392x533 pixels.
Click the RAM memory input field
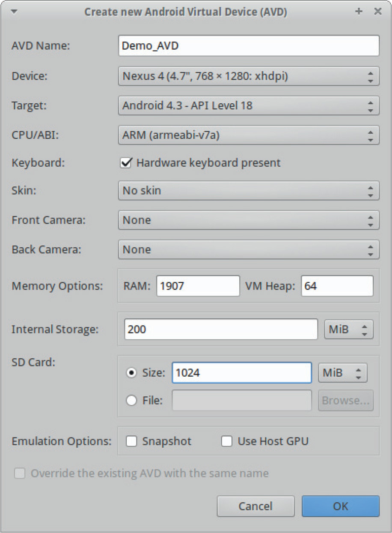pyautogui.click(x=198, y=286)
